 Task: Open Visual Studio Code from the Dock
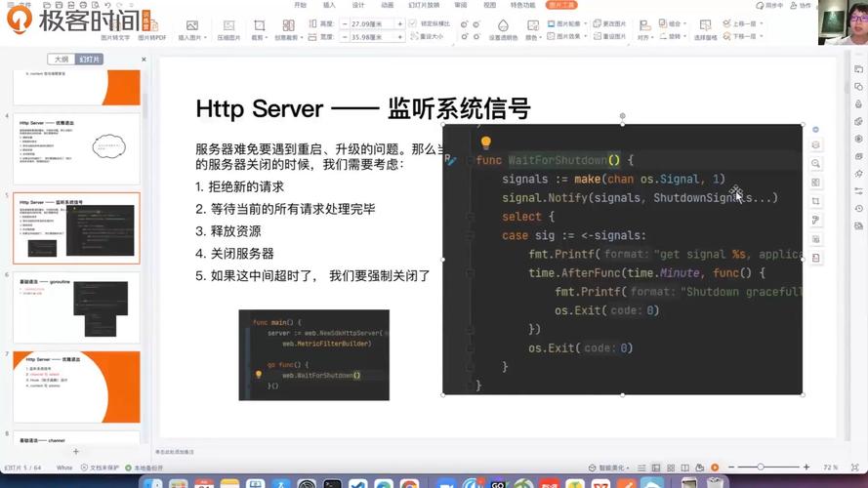pos(358,484)
